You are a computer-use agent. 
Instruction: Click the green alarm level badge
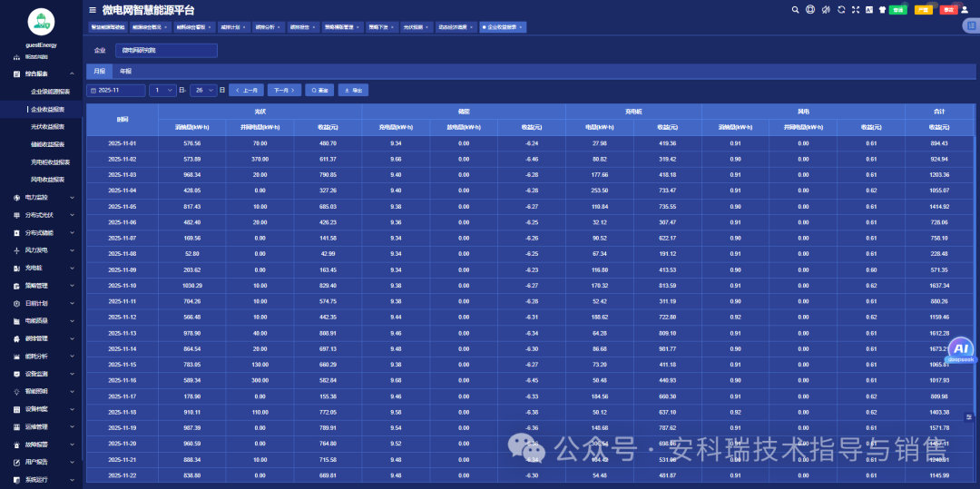tap(898, 10)
